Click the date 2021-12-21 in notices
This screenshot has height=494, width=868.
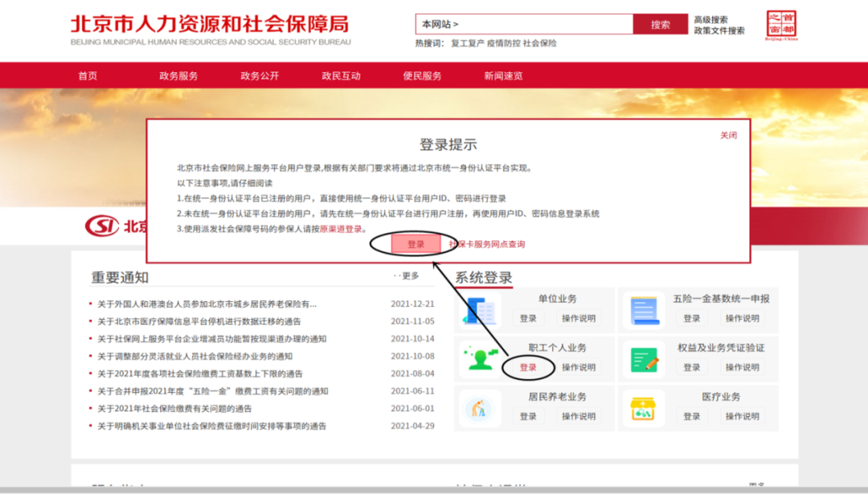[x=412, y=304]
